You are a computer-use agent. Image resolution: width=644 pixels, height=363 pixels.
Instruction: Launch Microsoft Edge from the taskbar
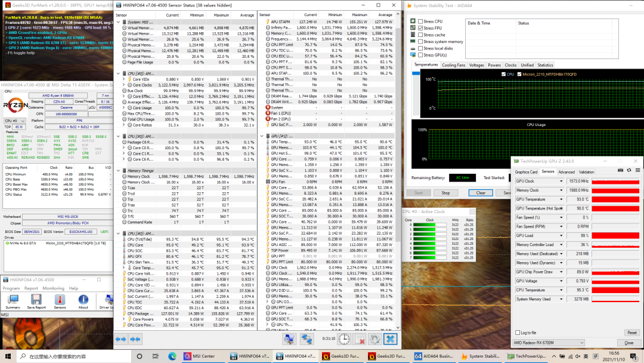172,356
